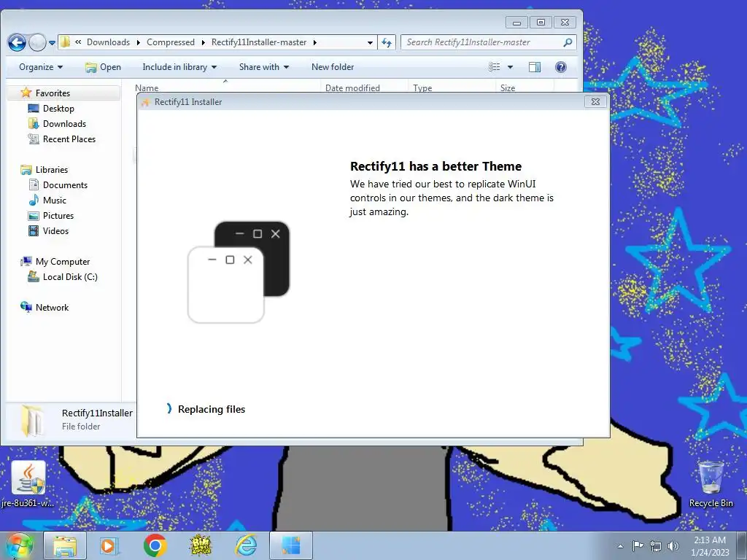
Task: Select Libraries in the navigation pane
Action: 52,169
